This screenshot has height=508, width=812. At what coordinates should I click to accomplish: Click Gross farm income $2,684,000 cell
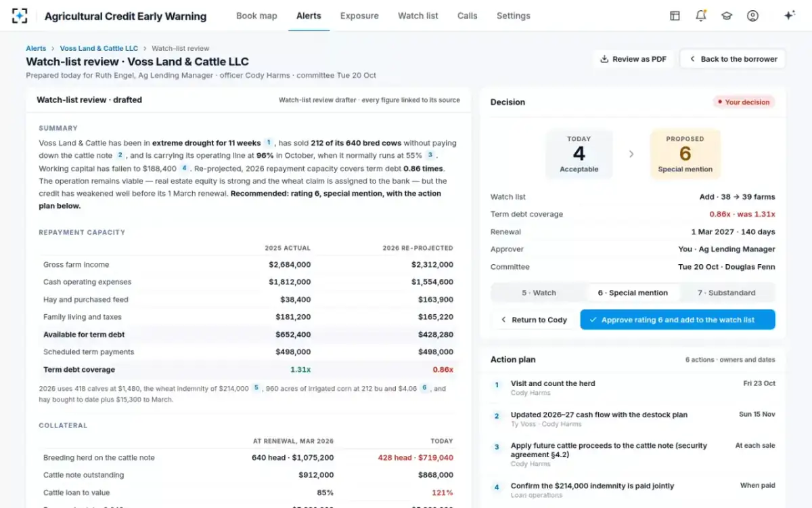(x=290, y=265)
